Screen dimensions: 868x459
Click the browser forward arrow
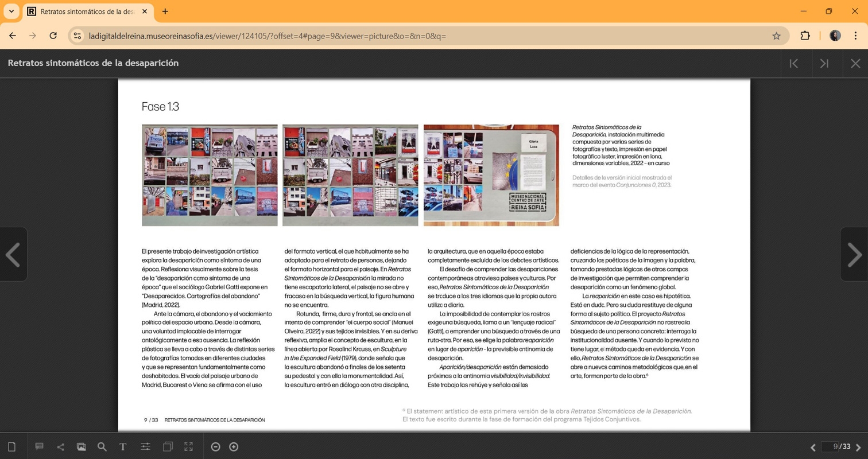[x=33, y=36]
